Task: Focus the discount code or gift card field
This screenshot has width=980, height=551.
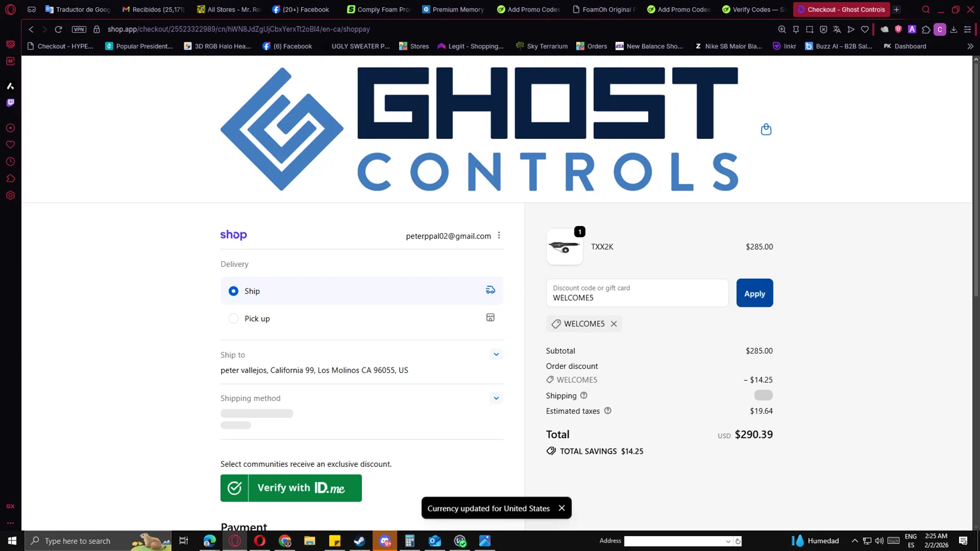Action: pyautogui.click(x=637, y=293)
